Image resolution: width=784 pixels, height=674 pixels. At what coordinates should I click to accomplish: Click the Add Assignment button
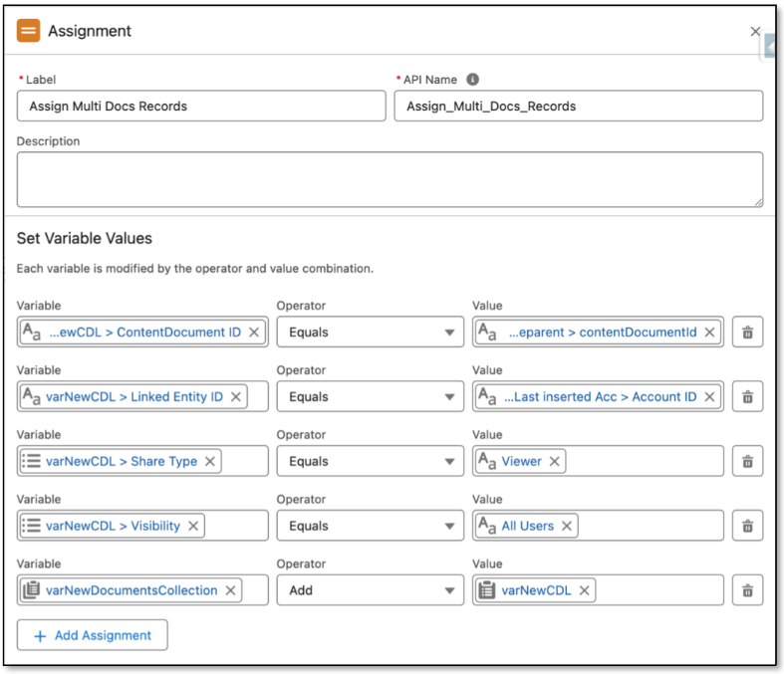[x=93, y=635]
